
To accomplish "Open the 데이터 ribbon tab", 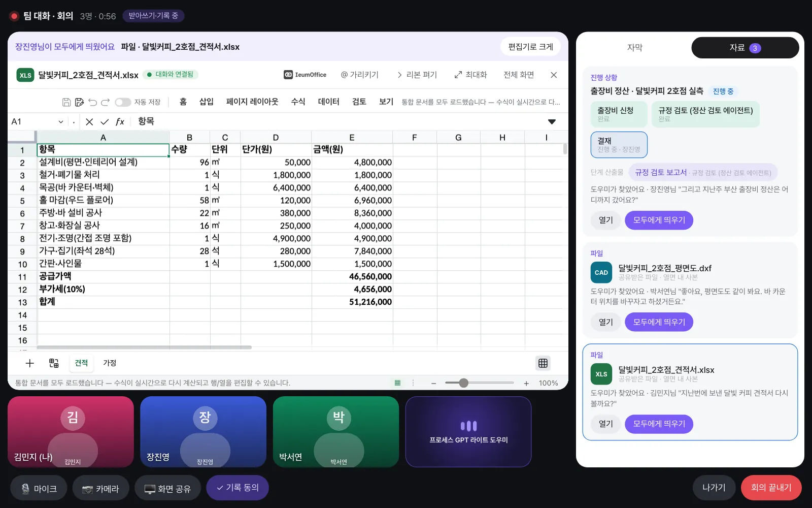I will tap(328, 102).
